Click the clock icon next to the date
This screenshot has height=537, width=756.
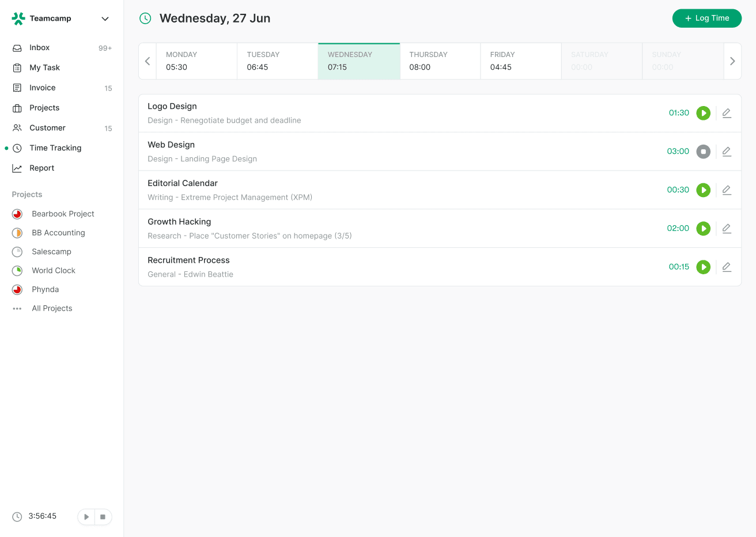click(x=145, y=18)
